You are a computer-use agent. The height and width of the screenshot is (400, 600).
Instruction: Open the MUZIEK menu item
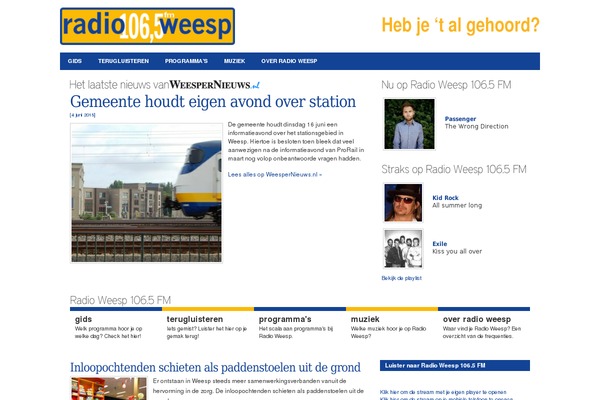[234, 61]
